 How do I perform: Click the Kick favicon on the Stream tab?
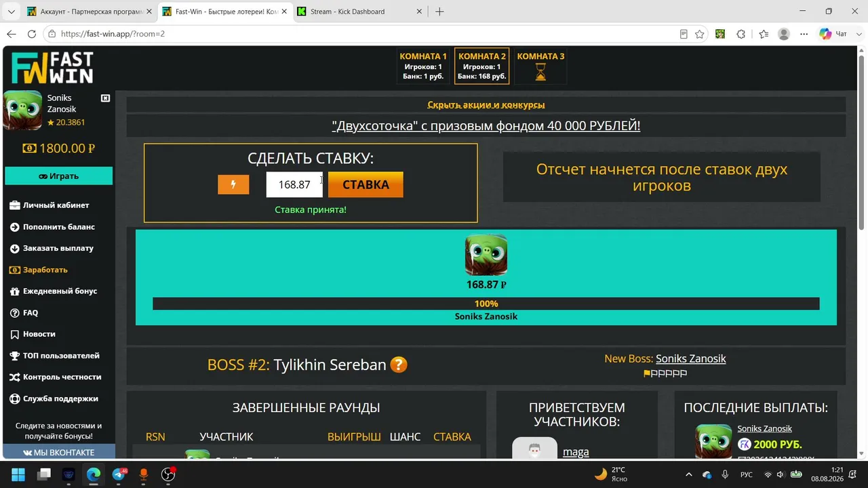(302, 12)
